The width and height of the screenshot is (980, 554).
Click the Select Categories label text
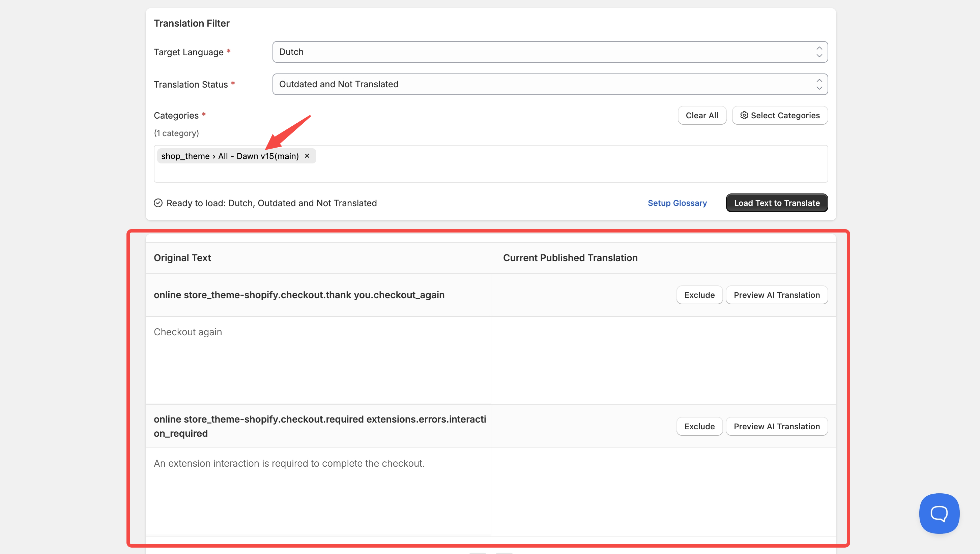click(785, 115)
